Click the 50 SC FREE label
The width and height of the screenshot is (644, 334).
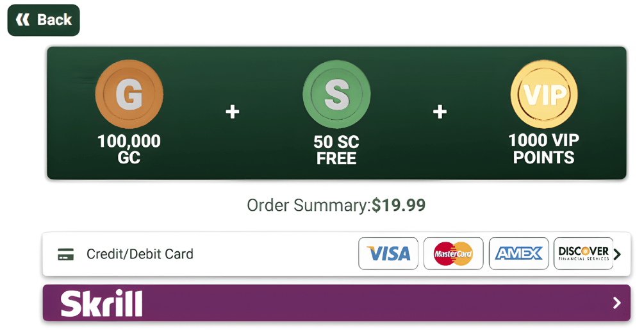point(336,149)
